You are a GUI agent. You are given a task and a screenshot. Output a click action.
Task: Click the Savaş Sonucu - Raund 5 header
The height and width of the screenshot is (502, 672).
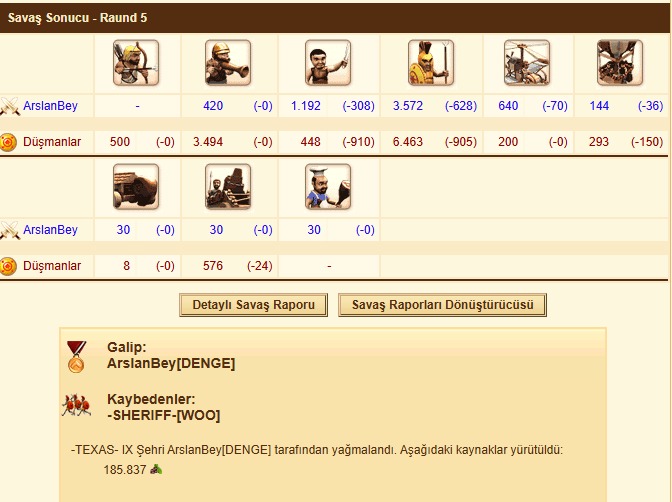click(77, 18)
